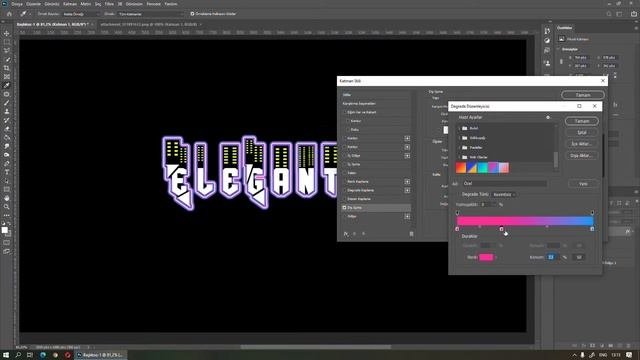The image size is (640, 360).
Task: Open the Filtre menu
Action: [x=109, y=4]
